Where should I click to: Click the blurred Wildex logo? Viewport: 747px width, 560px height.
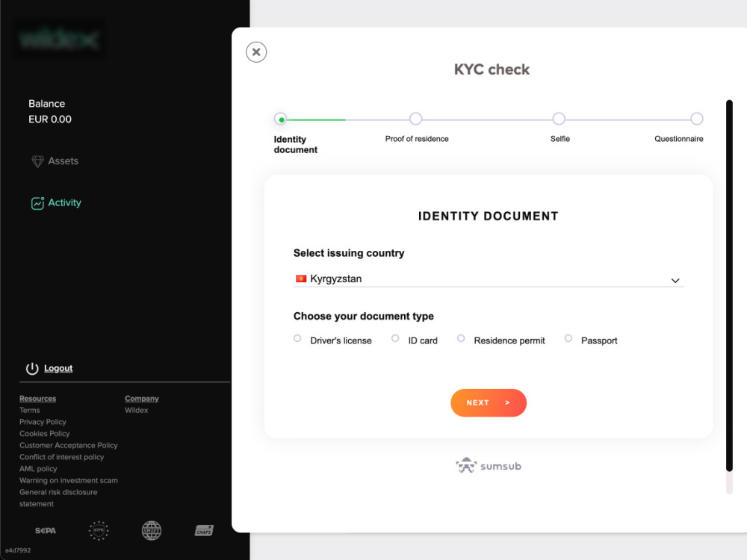coord(60,40)
